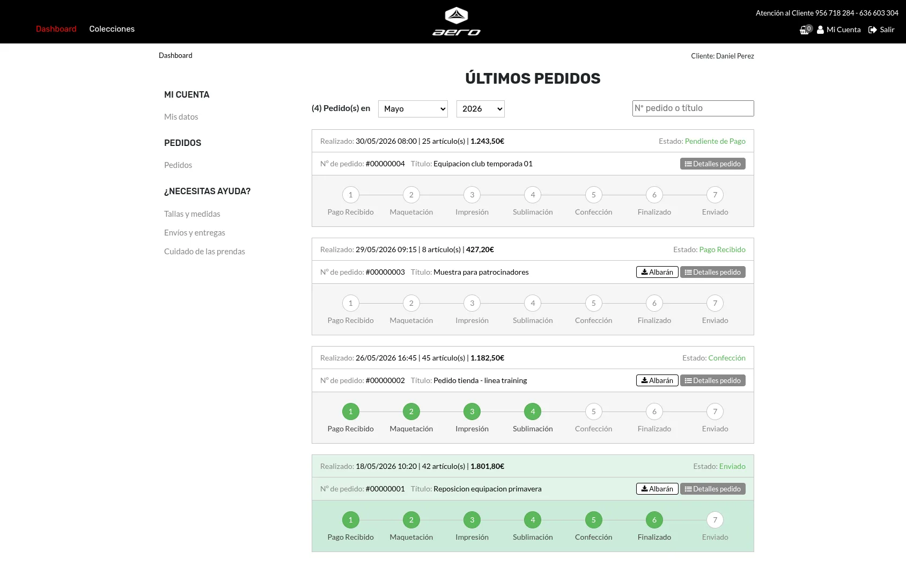Open the shopping cart icon

tap(805, 30)
